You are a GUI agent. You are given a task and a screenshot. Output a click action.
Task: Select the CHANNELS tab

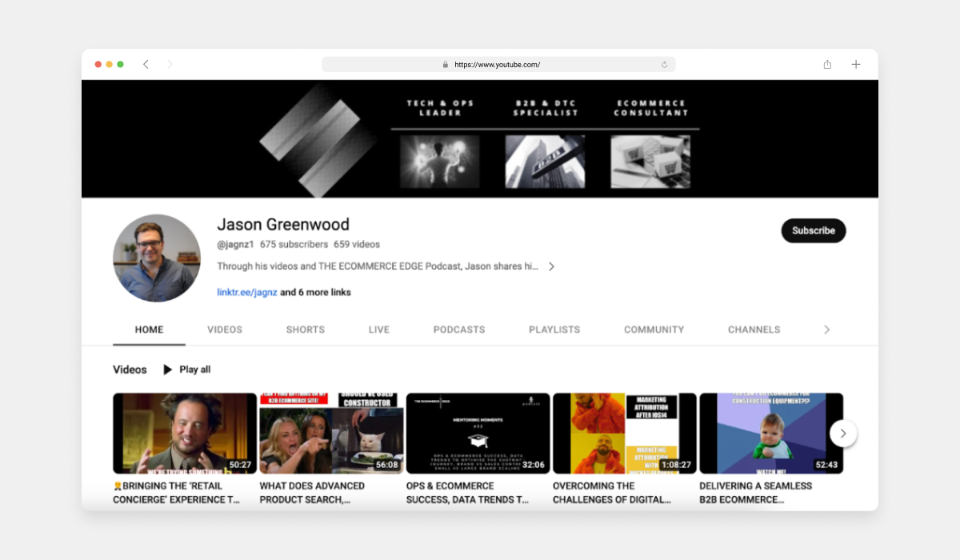(x=754, y=330)
